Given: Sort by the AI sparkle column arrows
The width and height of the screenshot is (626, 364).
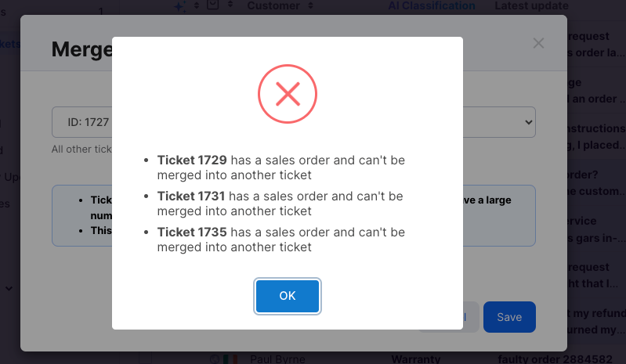Looking at the screenshot, I should tap(197, 5).
